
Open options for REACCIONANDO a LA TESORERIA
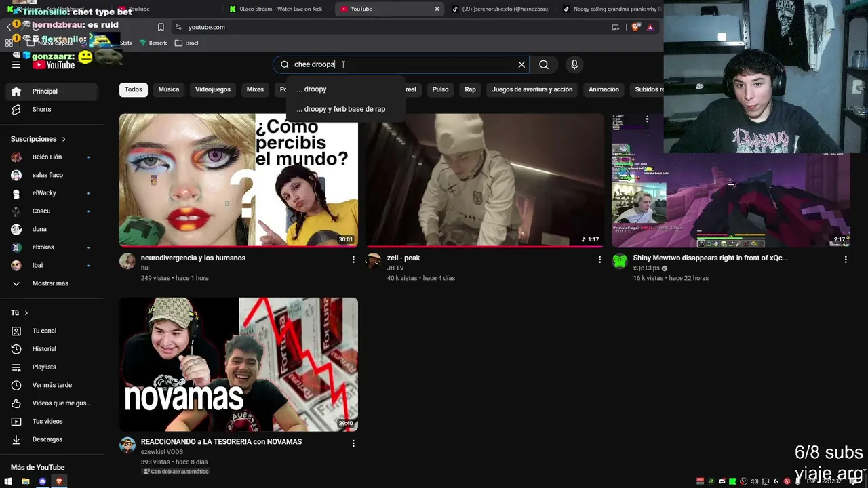tap(353, 443)
